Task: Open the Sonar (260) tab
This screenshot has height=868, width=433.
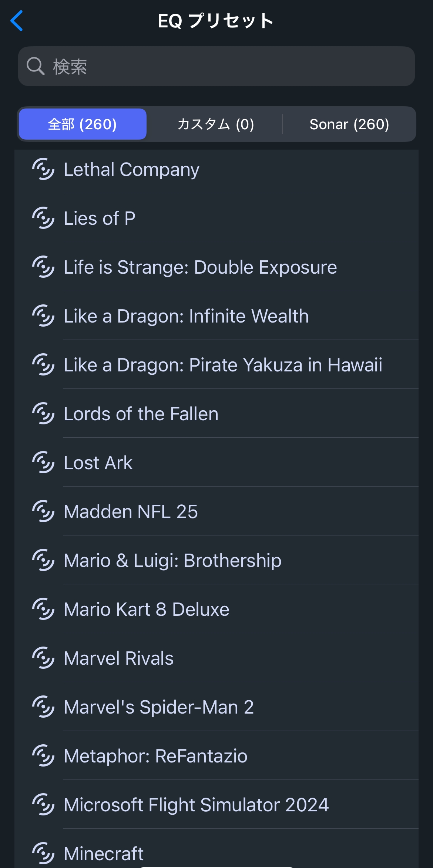Action: click(x=349, y=124)
